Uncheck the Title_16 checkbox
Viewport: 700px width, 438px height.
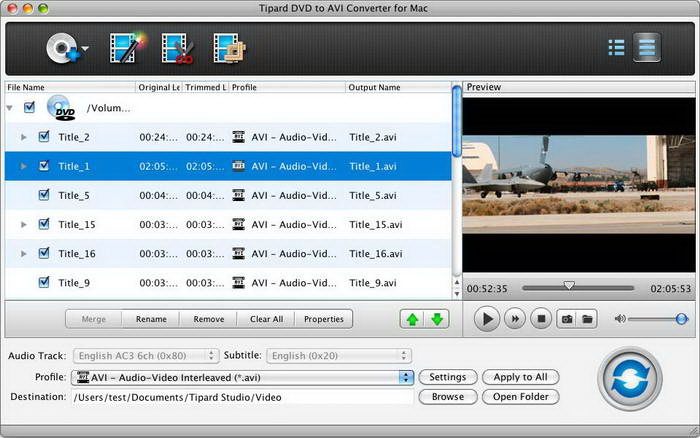44,253
